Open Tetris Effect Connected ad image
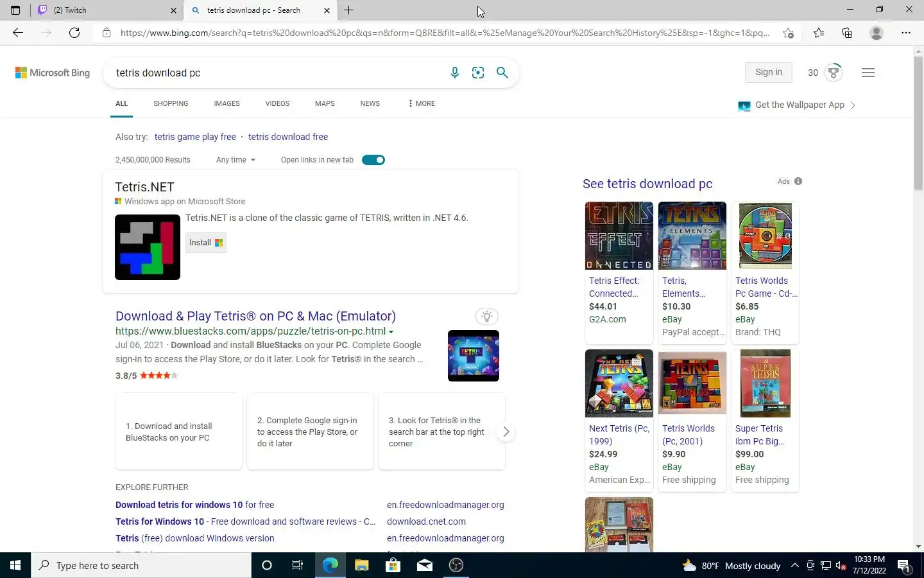 point(619,236)
